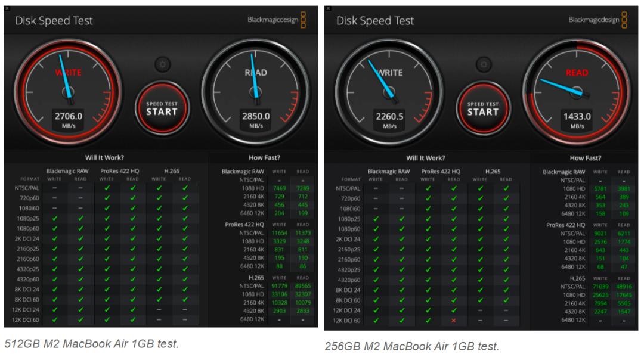Click the READ gauge showing 1433.0 MB/s
The width and height of the screenshot is (644, 354).
[x=576, y=91]
